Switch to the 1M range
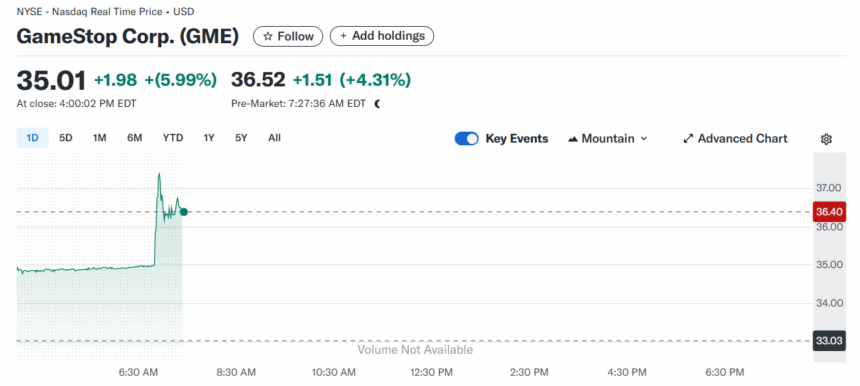Viewport: 860px width, 386px height. pos(99,138)
